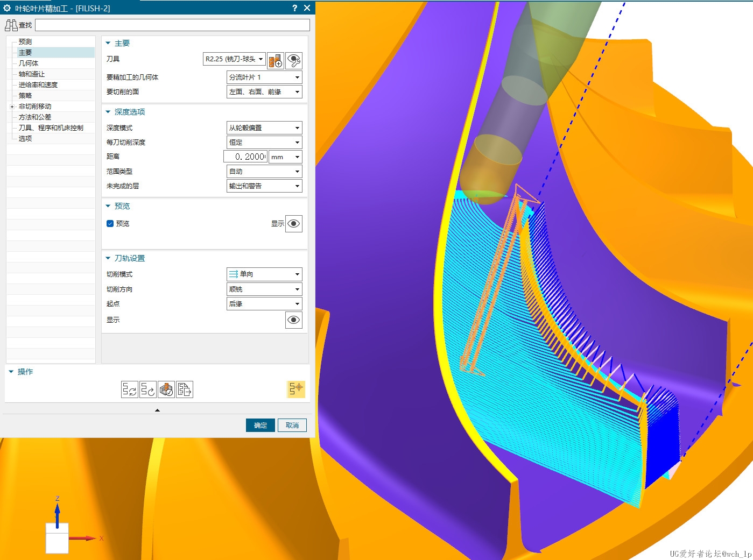Click the Verify tool path icon
The image size is (753, 560).
[x=166, y=389]
